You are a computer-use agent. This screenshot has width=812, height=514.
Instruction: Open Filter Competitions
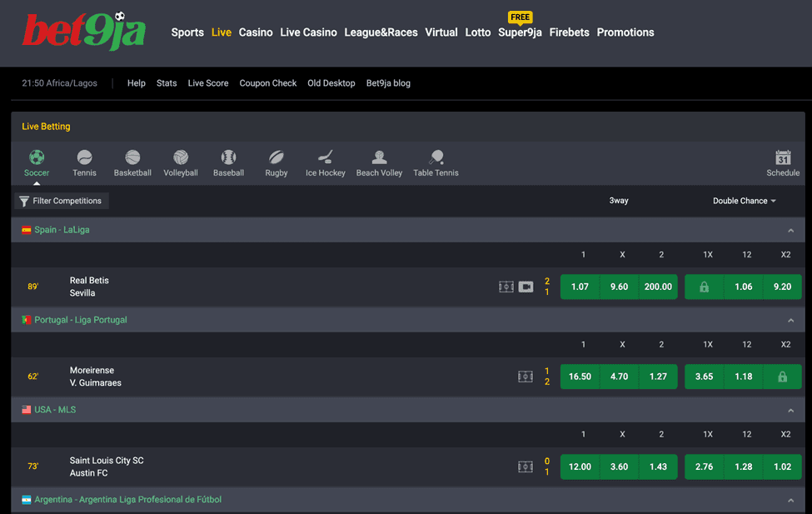[61, 201]
